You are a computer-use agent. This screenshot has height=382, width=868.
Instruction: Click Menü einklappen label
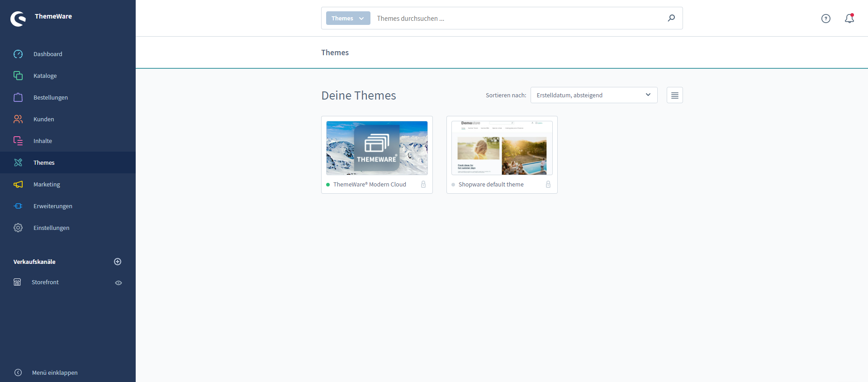55,372
